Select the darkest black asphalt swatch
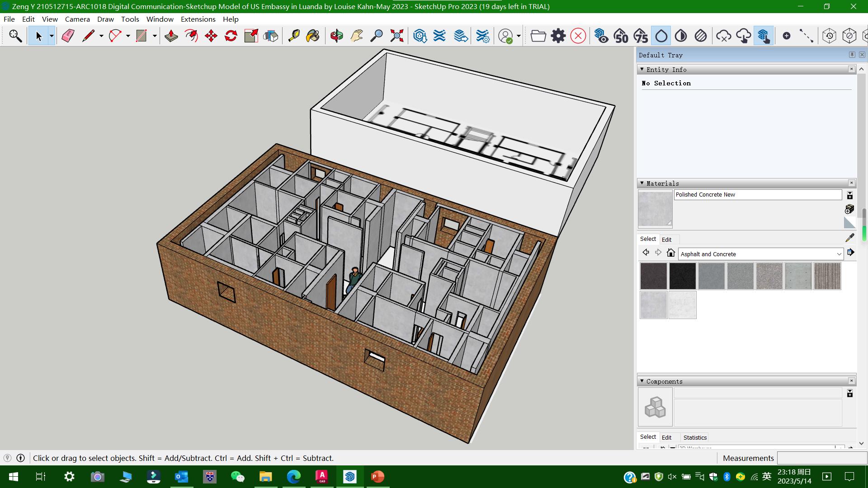The width and height of the screenshot is (868, 488). [x=682, y=276]
